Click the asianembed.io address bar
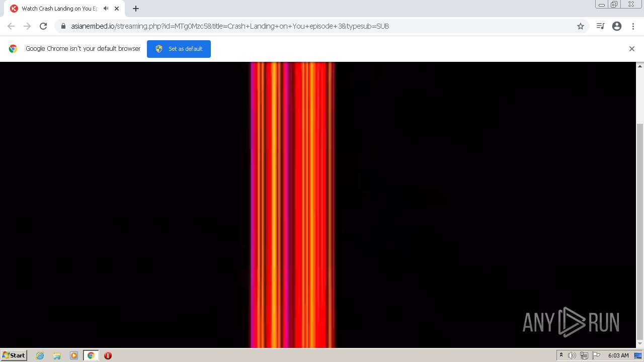 click(322, 26)
